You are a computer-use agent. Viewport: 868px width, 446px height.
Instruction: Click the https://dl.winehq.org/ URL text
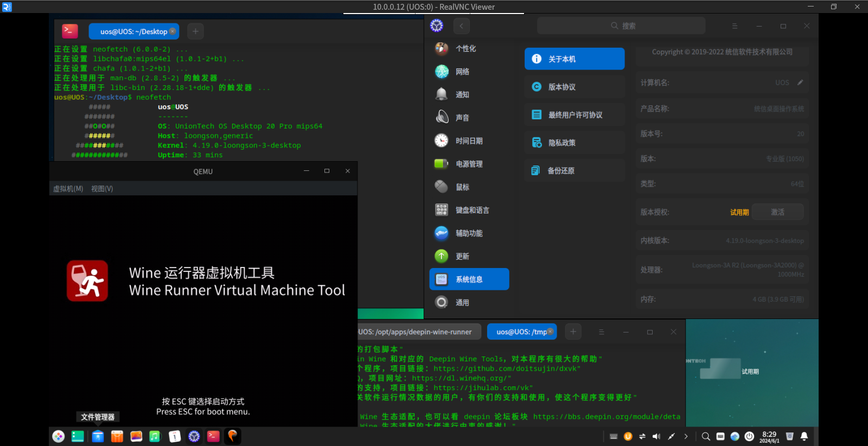(459, 378)
